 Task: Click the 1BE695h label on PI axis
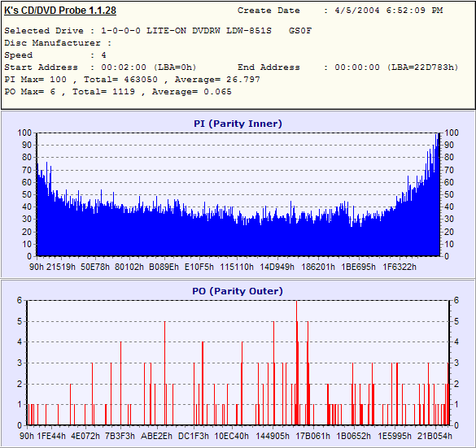[x=358, y=267]
